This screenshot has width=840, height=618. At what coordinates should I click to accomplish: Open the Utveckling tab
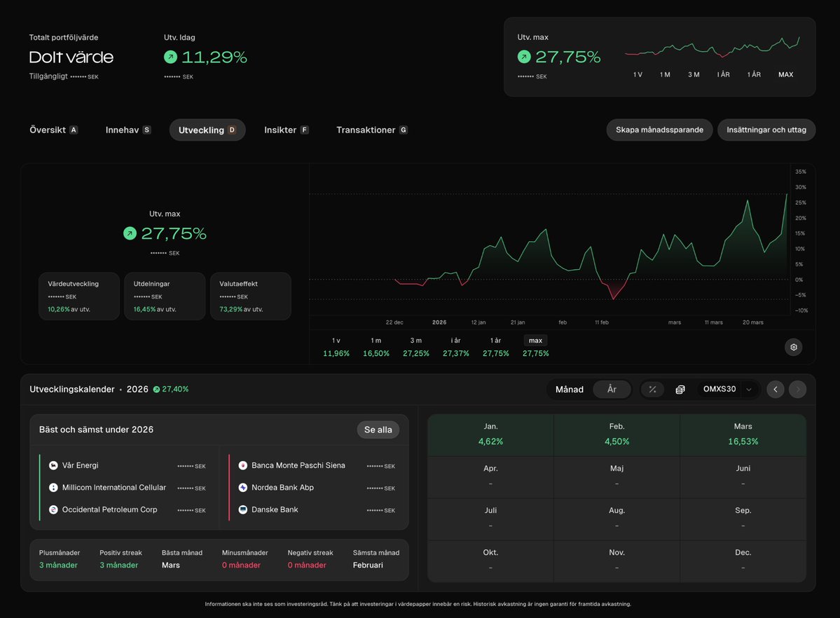(207, 130)
